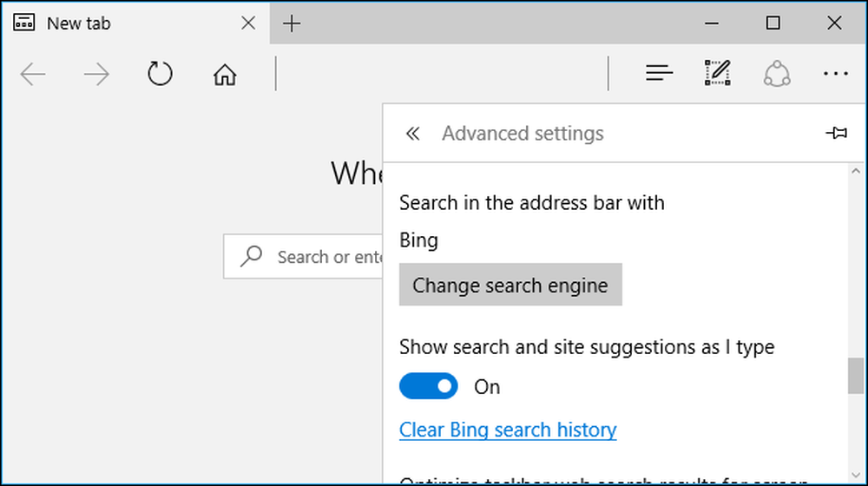Viewport: 868px width, 486px height.
Task: Refresh the page
Action: click(160, 74)
